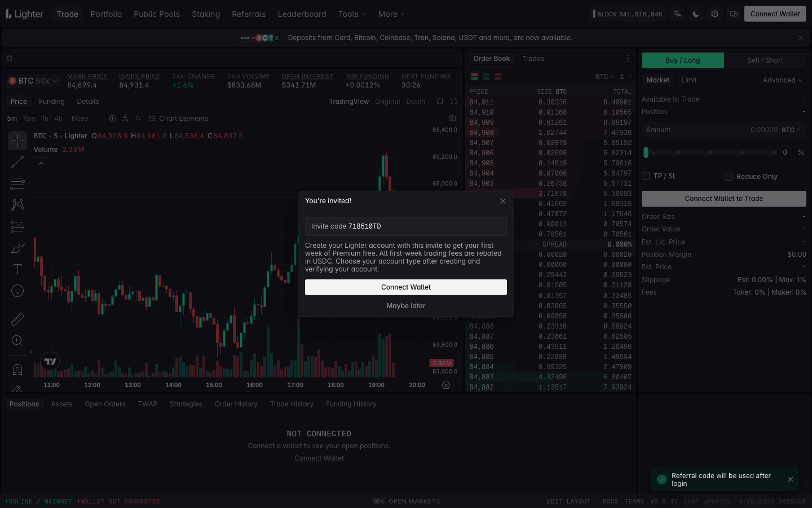Open the Advanced order type dropdown
Image resolution: width=812 pixels, height=508 pixels.
pyautogui.click(x=782, y=80)
